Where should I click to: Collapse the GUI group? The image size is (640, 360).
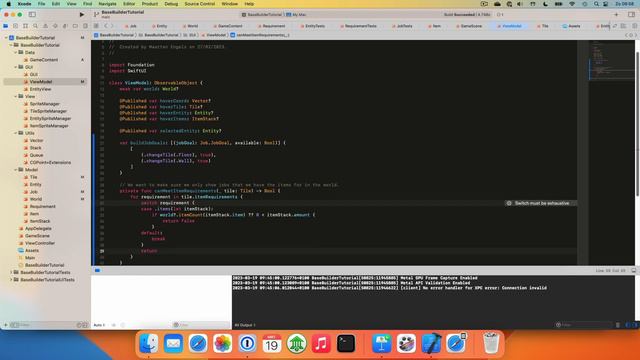coord(16,67)
